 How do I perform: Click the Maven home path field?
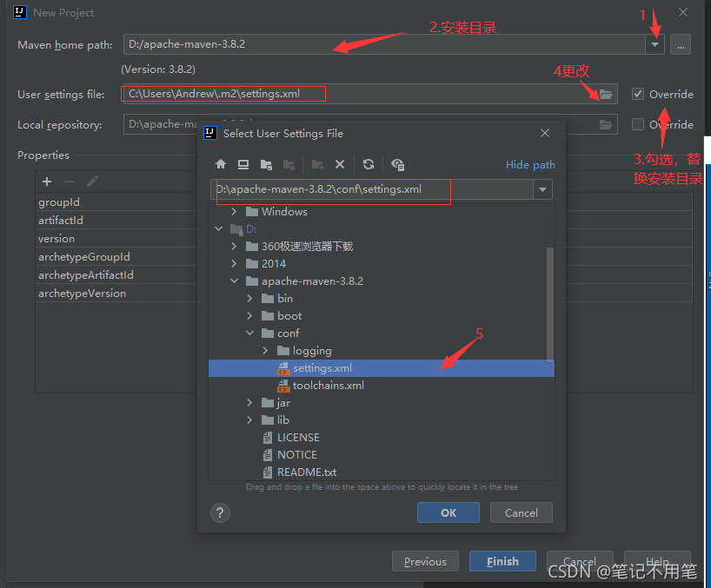384,44
